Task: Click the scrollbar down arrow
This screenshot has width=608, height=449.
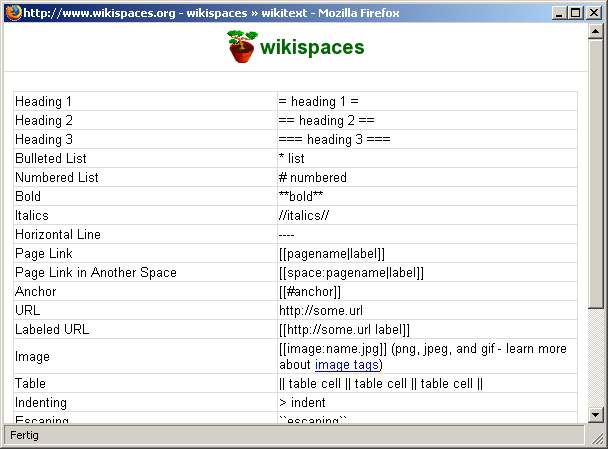Action: [x=595, y=415]
